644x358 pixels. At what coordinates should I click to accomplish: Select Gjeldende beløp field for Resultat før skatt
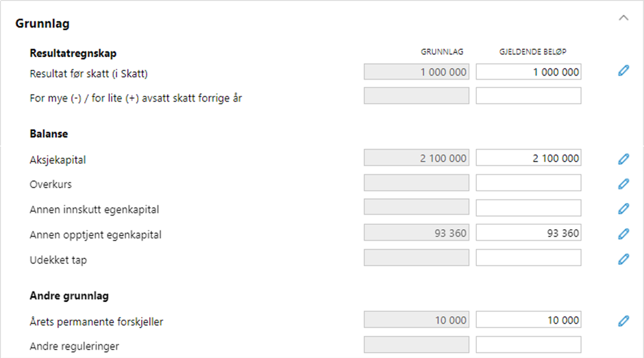click(529, 72)
